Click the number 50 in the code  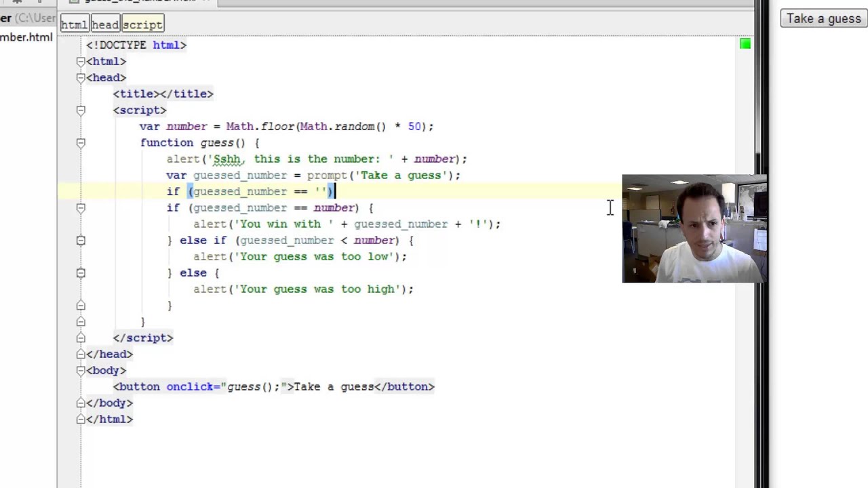click(414, 126)
